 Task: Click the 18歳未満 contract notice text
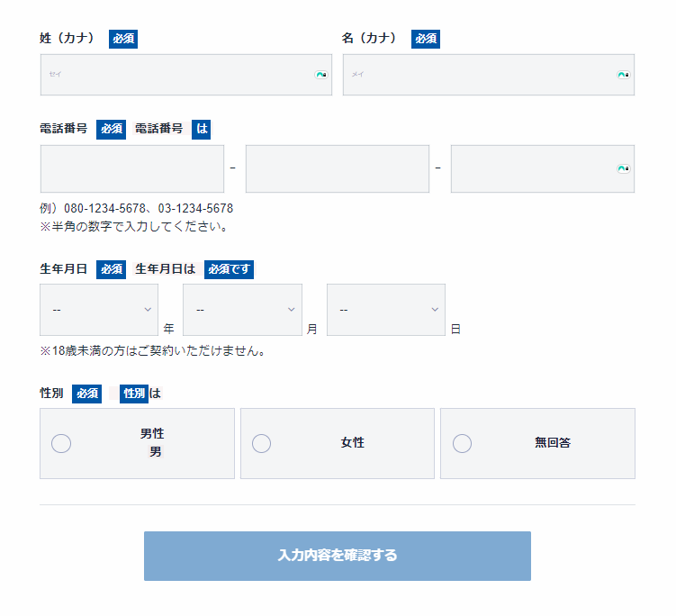click(152, 351)
